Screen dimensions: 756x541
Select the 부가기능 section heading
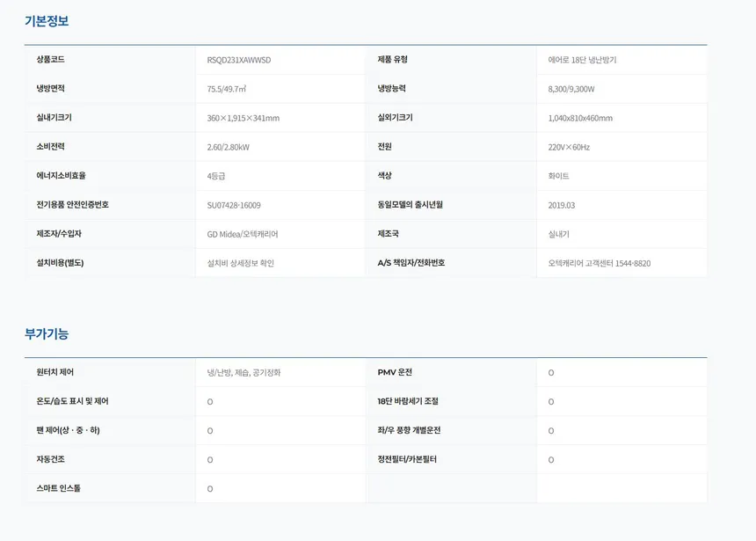pyautogui.click(x=47, y=334)
